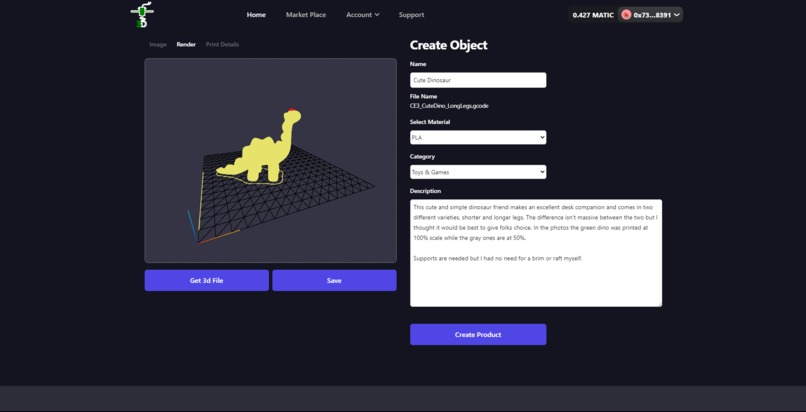Expand the wallet address 0x73...8391 menu
806x412 pixels.
pyautogui.click(x=650, y=15)
